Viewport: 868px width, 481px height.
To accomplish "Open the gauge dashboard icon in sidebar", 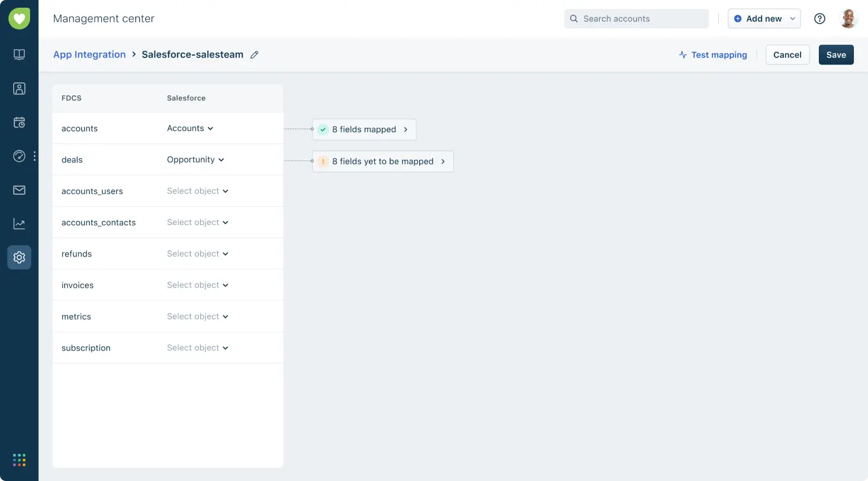I will pos(19,156).
